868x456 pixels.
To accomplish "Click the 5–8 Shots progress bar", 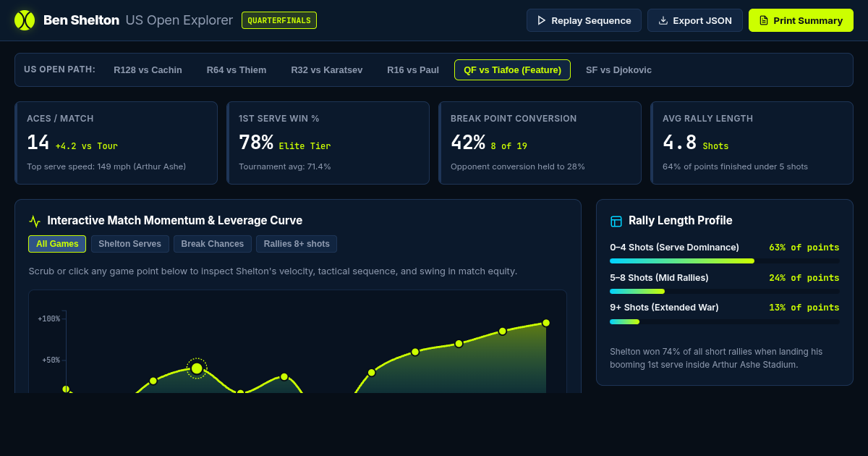I will [725, 291].
